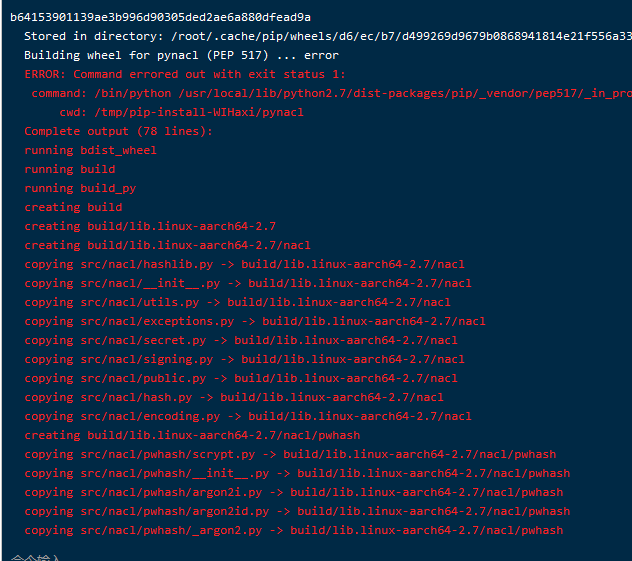Click the line copying encoding.py
The width and height of the screenshot is (632, 561).
tap(247, 416)
